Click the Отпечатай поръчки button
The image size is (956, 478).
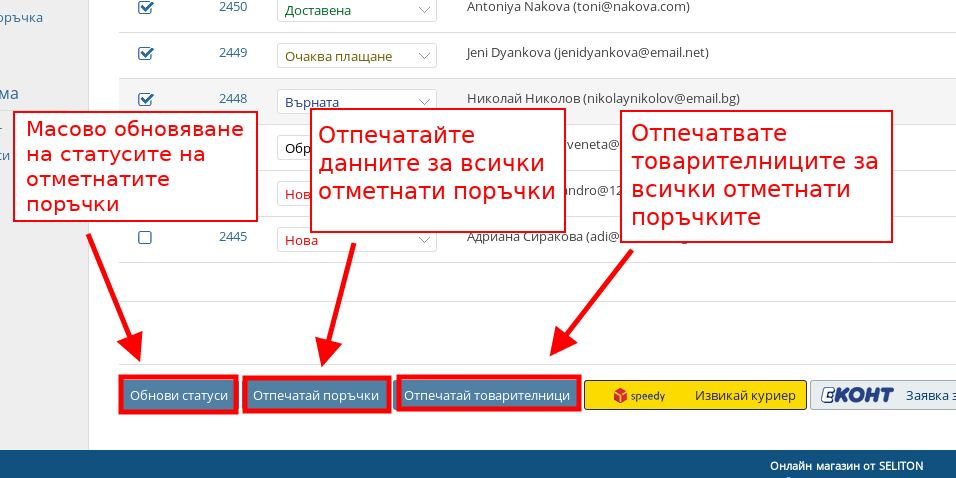316,395
